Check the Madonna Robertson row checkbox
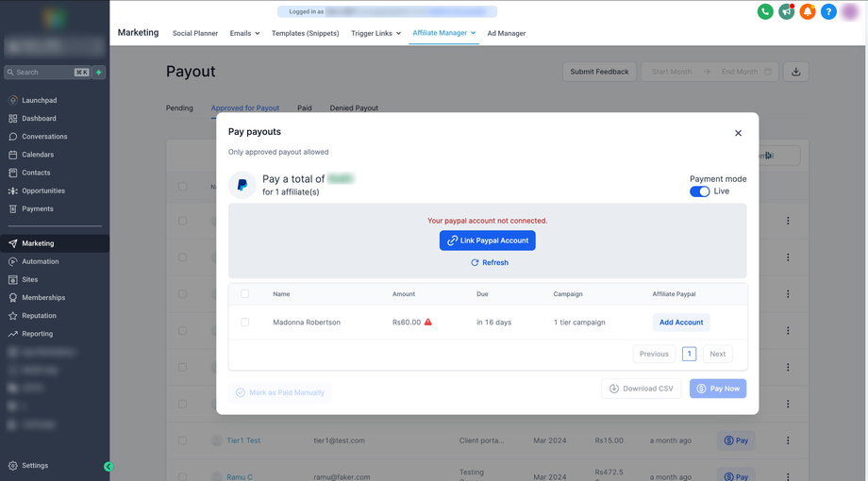Screen dimensions: 868x481 coord(245,323)
